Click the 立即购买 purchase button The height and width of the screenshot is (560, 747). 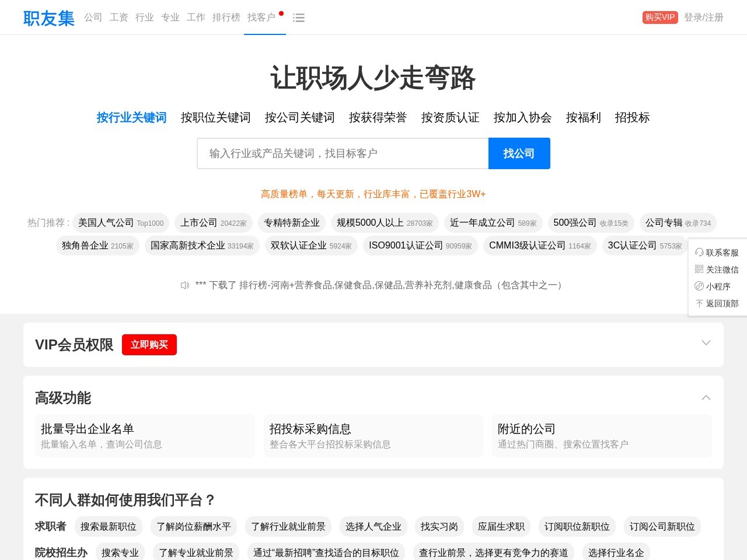[149, 344]
